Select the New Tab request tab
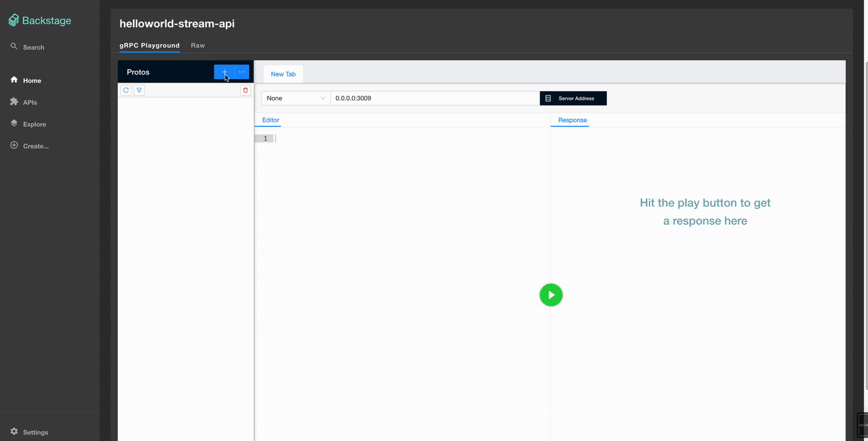The height and width of the screenshot is (441, 868). 283,74
